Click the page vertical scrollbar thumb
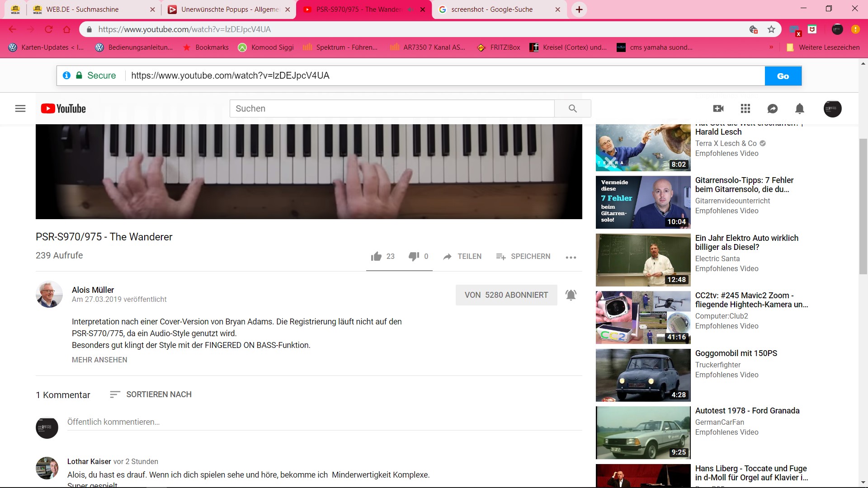The image size is (868, 488). pos(863,206)
